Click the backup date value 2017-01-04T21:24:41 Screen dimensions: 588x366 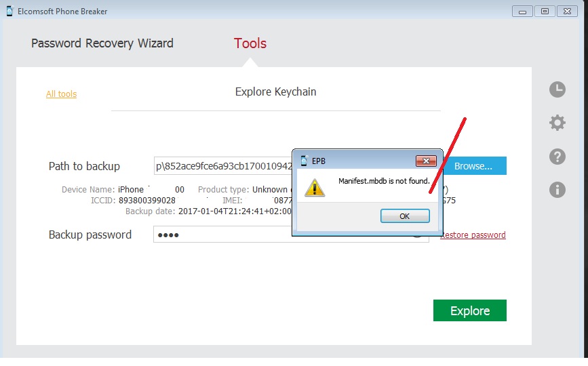[x=235, y=211]
